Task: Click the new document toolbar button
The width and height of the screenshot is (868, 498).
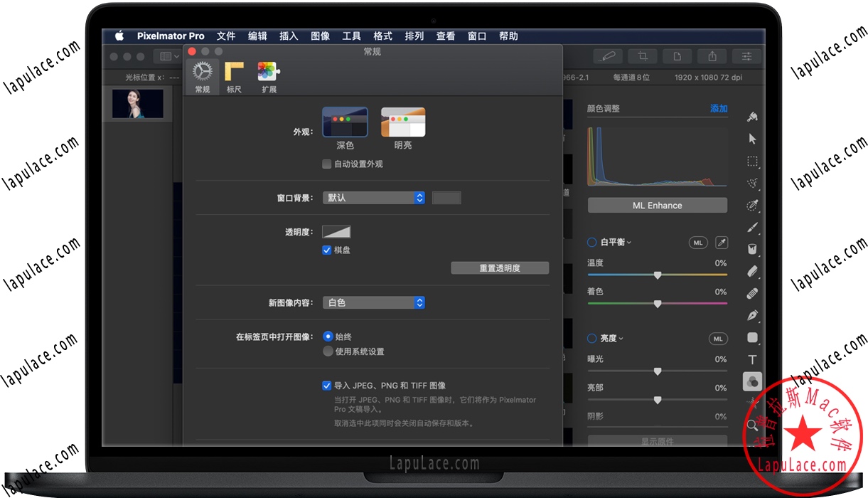Action: pyautogui.click(x=677, y=56)
